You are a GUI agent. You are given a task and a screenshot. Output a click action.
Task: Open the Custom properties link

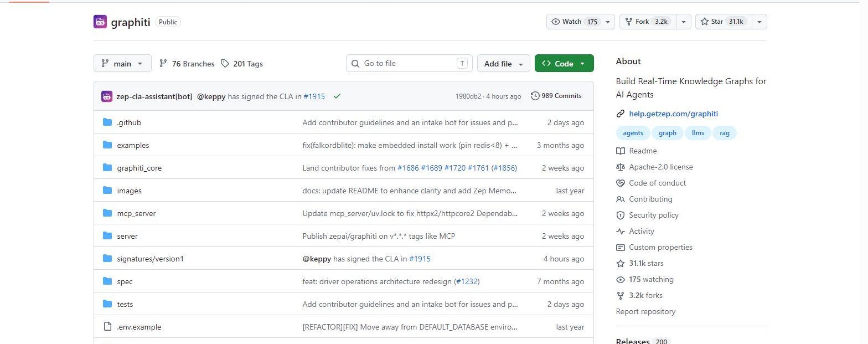[x=660, y=248]
